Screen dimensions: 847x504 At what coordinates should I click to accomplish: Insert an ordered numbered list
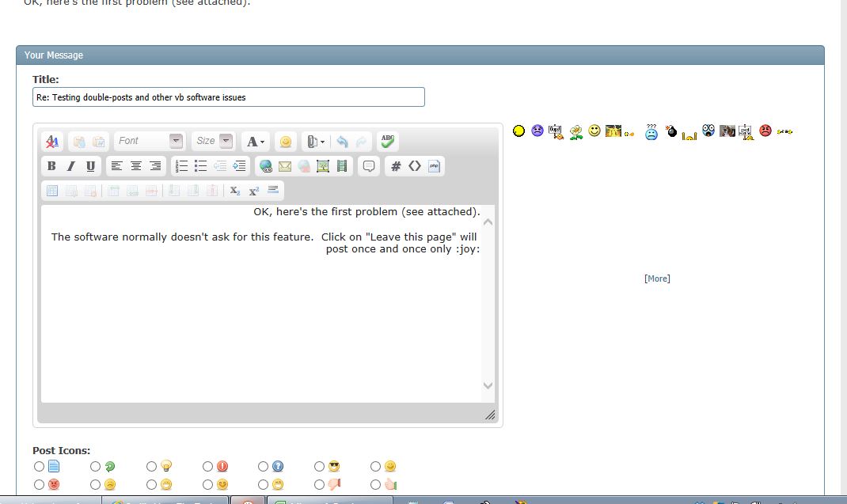coord(181,166)
